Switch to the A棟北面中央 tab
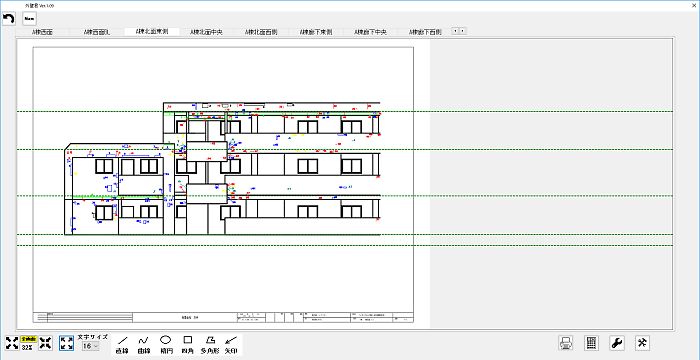Viewport: 700px width, 360px height. [x=206, y=32]
